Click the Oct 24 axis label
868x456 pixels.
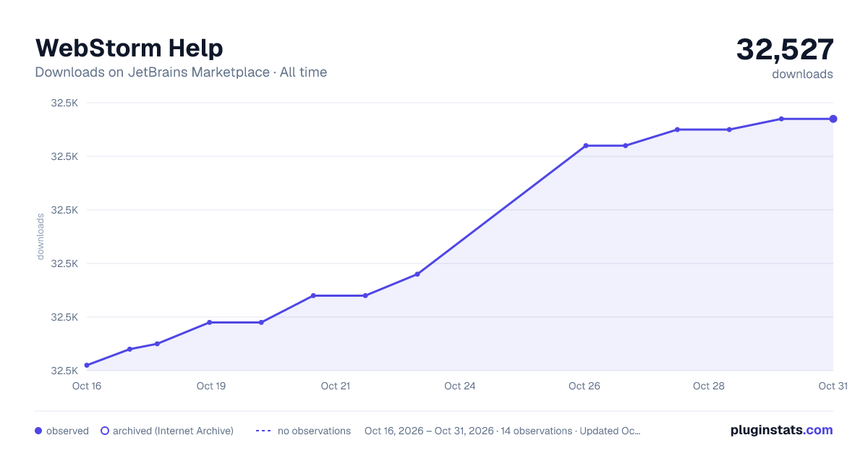tap(460, 386)
